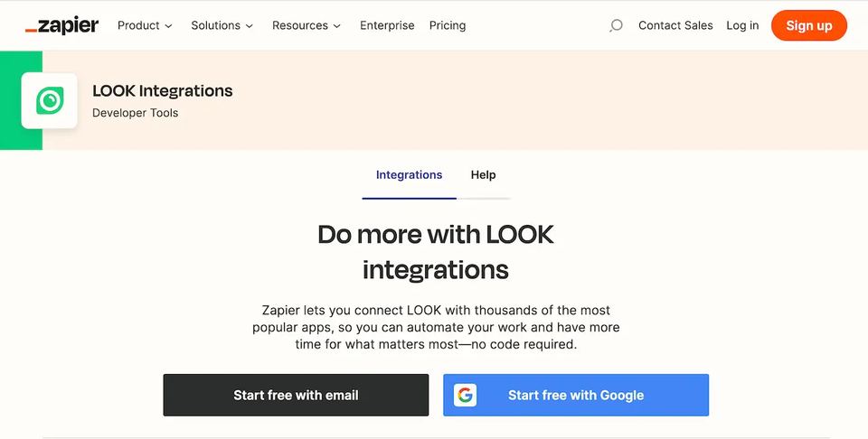Click the Zapier logo
The height and width of the screenshot is (439, 868).
click(x=62, y=25)
